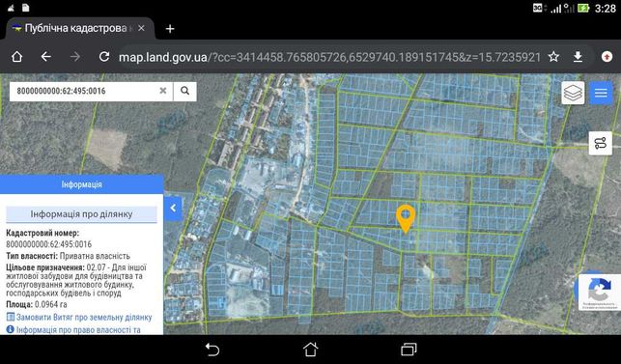Open the blue hamburger menu

601,93
